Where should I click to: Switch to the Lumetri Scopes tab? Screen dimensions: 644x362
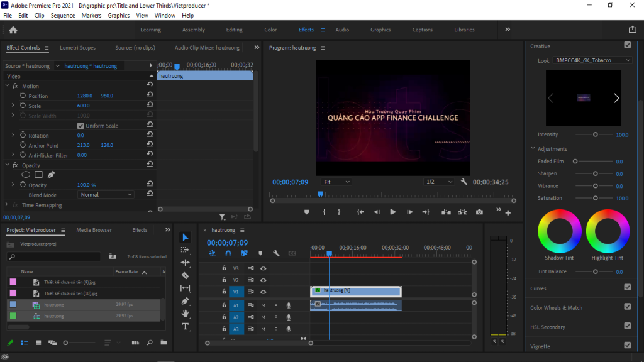tap(77, 47)
